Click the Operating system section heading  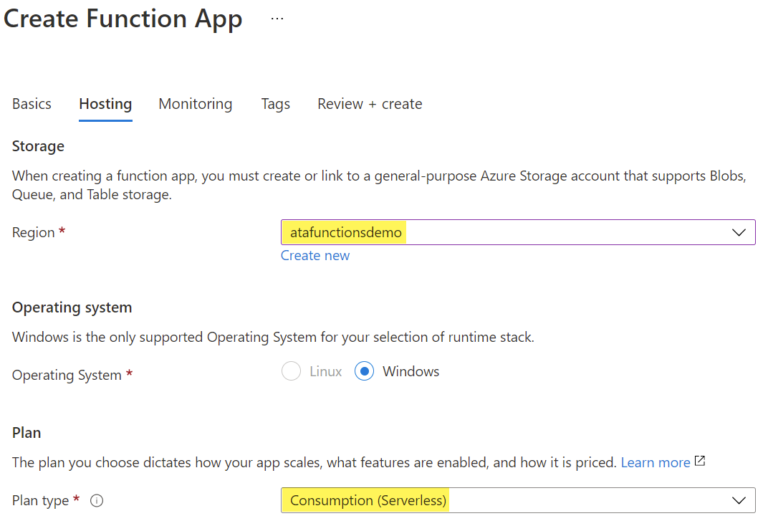click(72, 308)
